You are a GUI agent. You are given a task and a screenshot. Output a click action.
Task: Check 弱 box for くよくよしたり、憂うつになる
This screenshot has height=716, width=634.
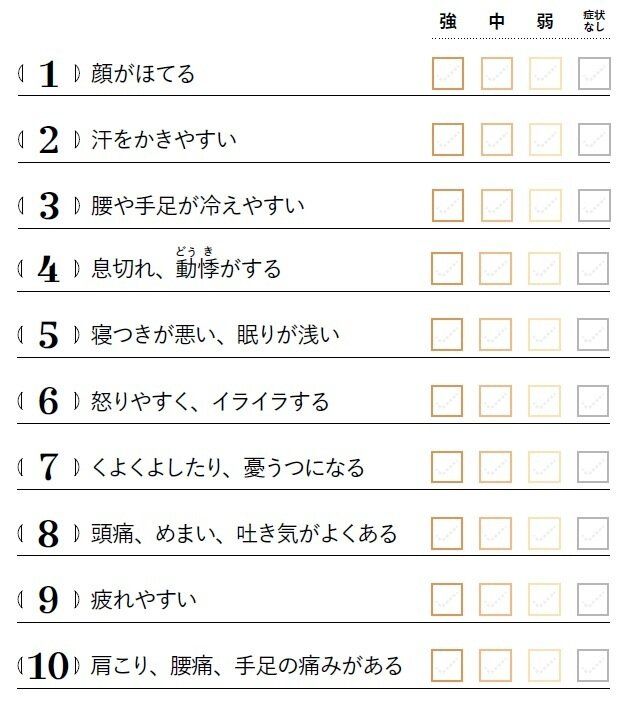click(x=545, y=467)
